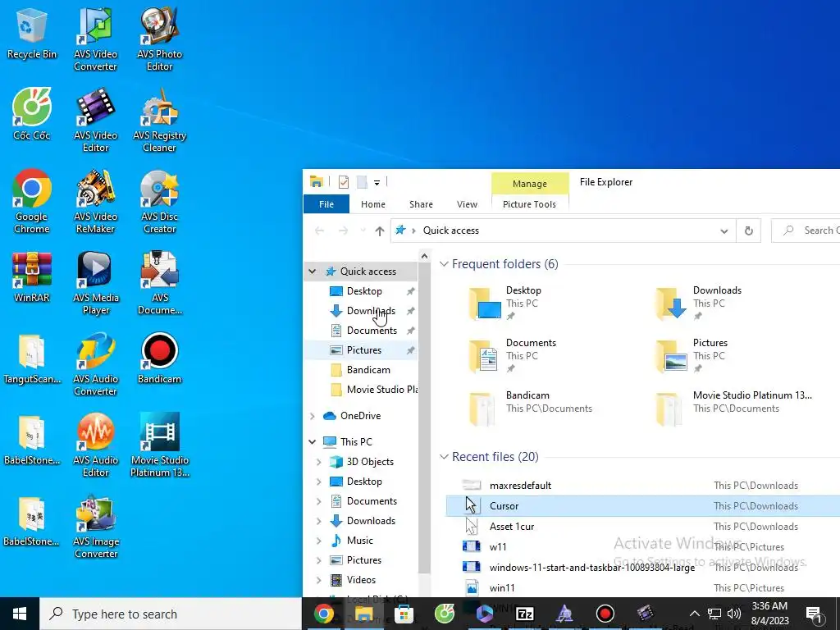Open Chrome from the taskbar
The height and width of the screenshot is (630, 840).
pyautogui.click(x=323, y=614)
